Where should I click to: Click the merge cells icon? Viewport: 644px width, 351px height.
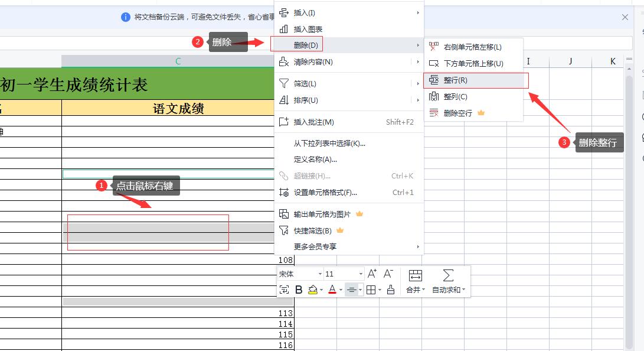tap(415, 275)
